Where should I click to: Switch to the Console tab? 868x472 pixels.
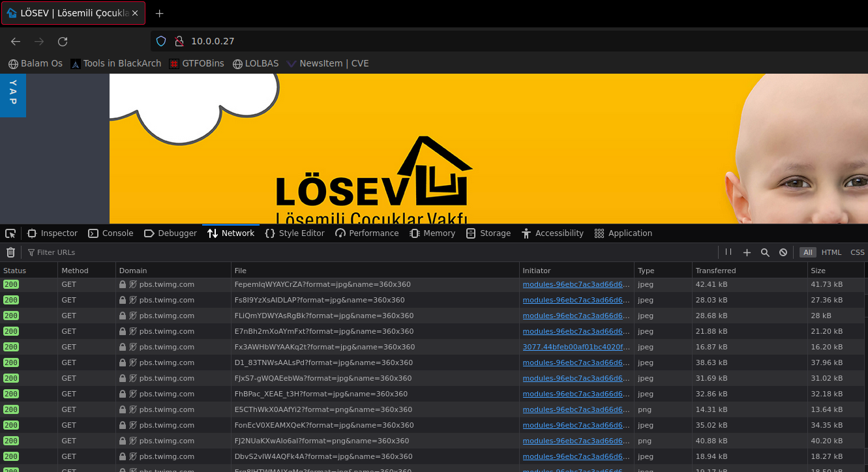point(111,233)
